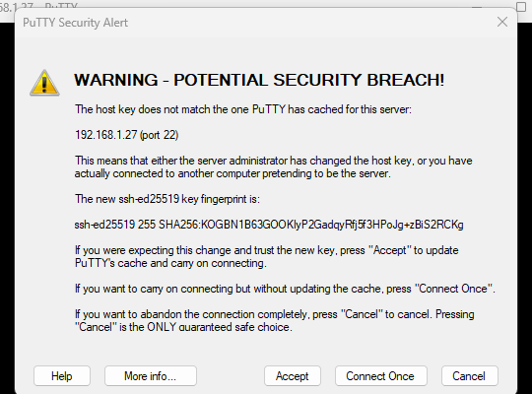Click paragraph about expecting this change
This screenshot has height=394, width=532.
pos(267,256)
